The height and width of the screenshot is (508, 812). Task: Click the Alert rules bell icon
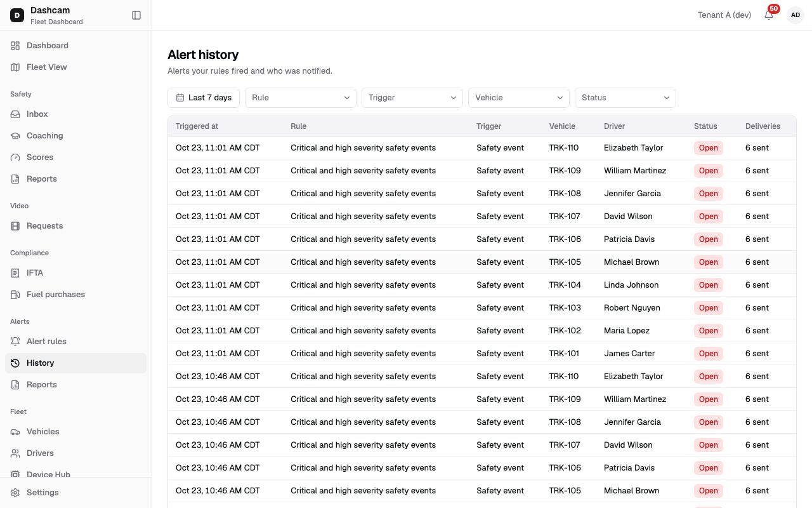(15, 342)
